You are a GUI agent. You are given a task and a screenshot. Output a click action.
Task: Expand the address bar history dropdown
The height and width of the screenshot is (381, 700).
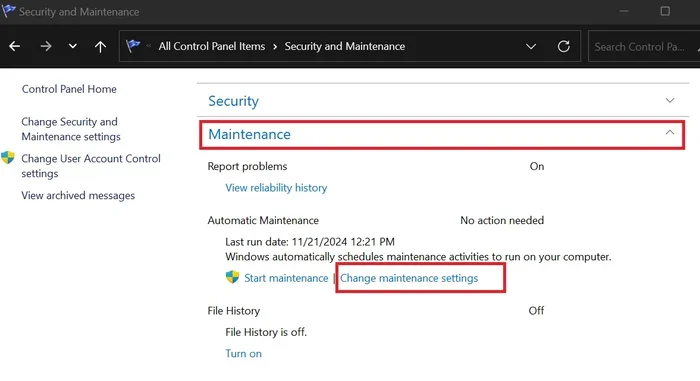pos(531,46)
